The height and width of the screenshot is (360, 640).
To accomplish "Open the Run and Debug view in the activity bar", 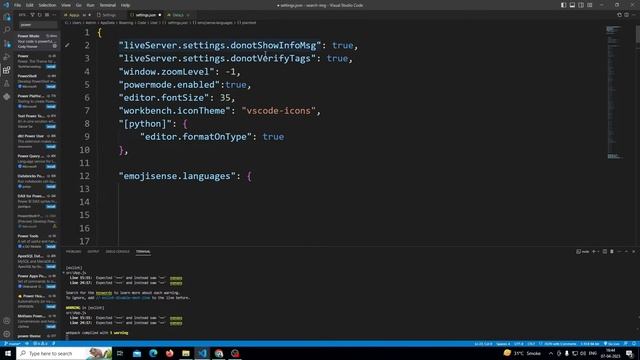I will coord(7,57).
